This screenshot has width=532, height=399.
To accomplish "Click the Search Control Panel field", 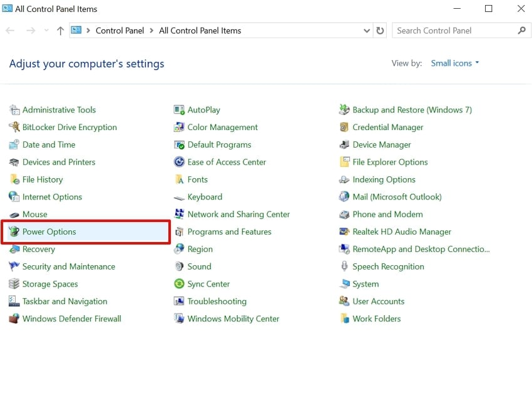I will (x=461, y=31).
